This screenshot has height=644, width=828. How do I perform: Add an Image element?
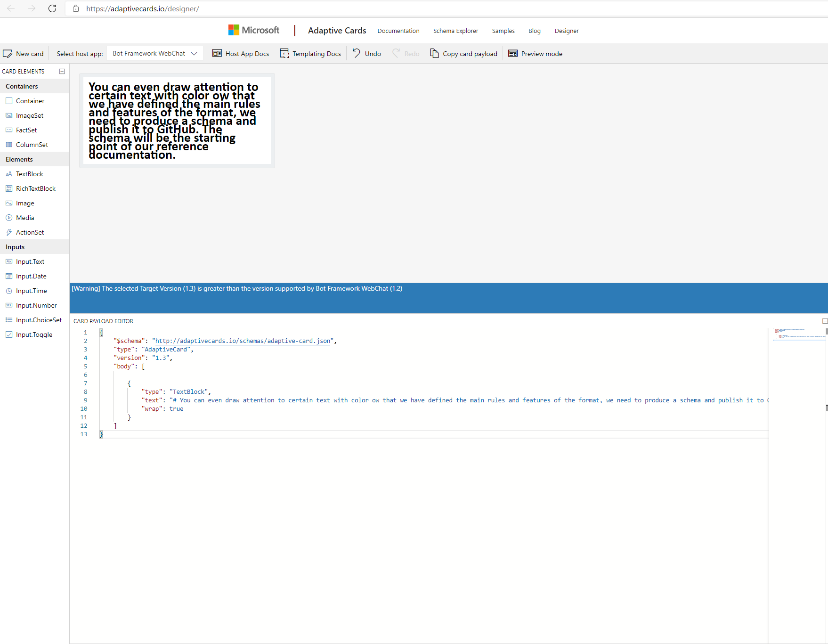pos(24,203)
